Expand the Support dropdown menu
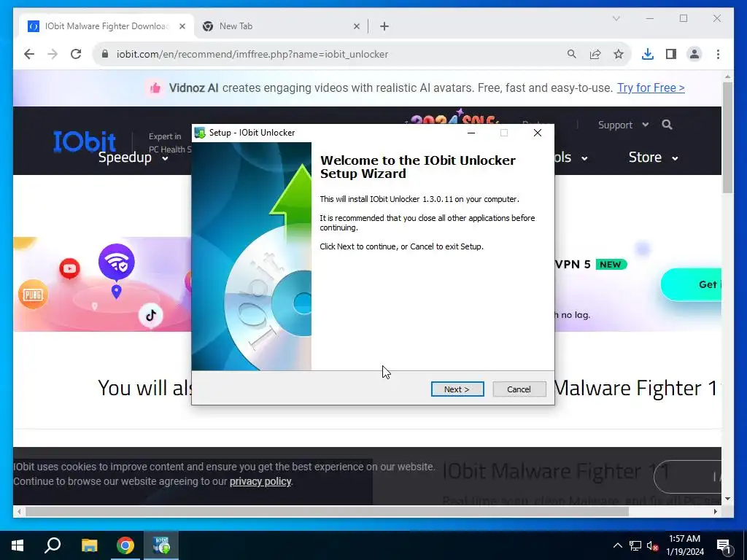 click(623, 125)
